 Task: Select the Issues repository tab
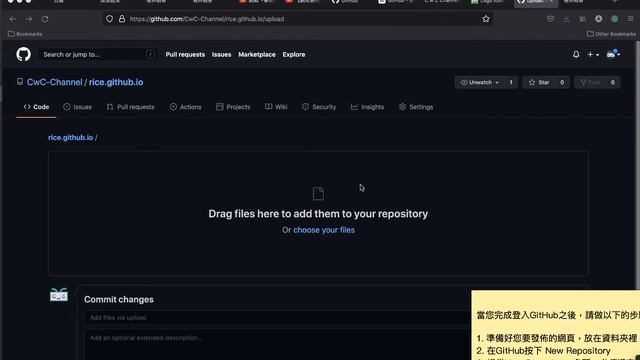[78, 107]
